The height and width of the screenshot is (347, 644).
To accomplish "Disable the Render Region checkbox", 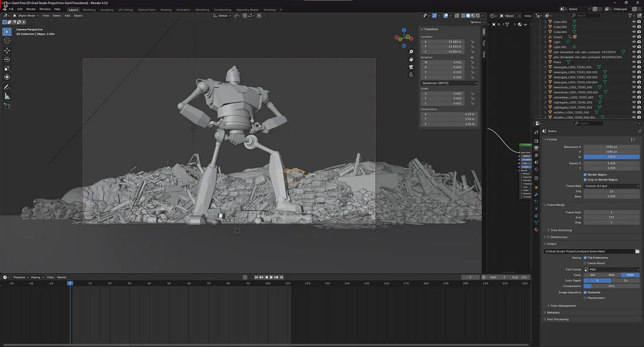I will pyautogui.click(x=585, y=175).
